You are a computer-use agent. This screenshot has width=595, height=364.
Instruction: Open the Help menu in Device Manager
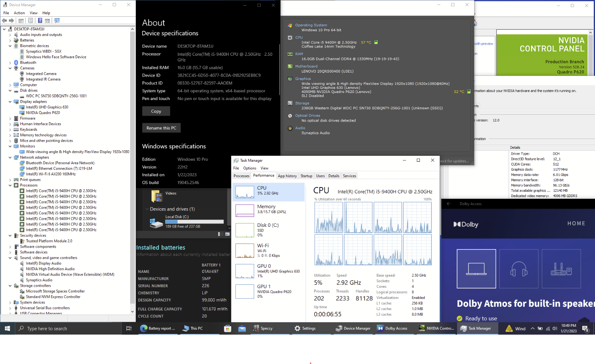coord(46,13)
